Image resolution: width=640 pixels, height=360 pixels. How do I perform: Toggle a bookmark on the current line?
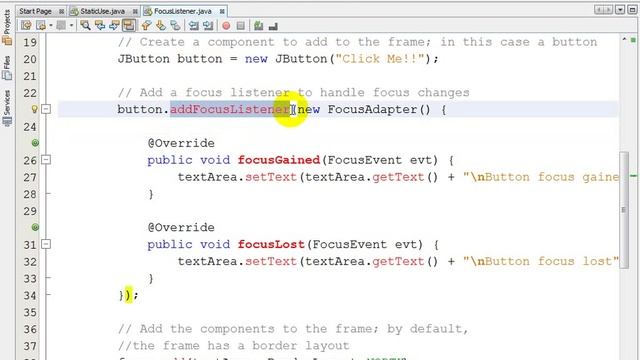pos(176,26)
